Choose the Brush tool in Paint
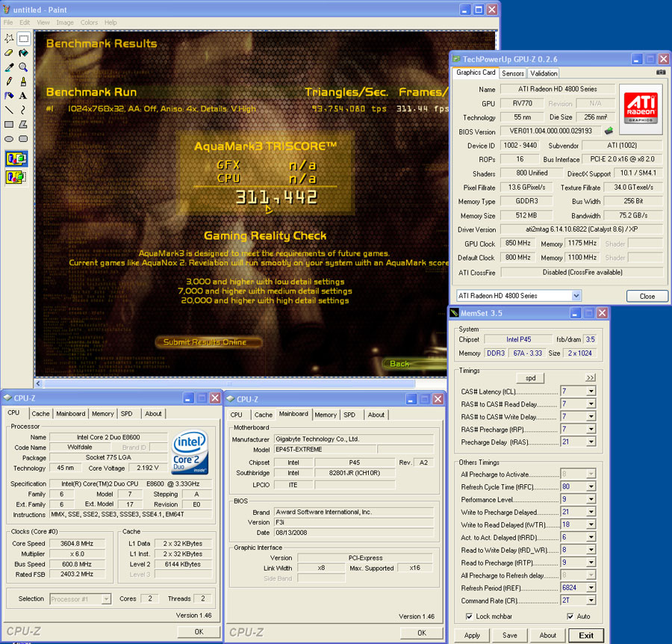Viewport: 672px width, 644px height. tap(24, 81)
